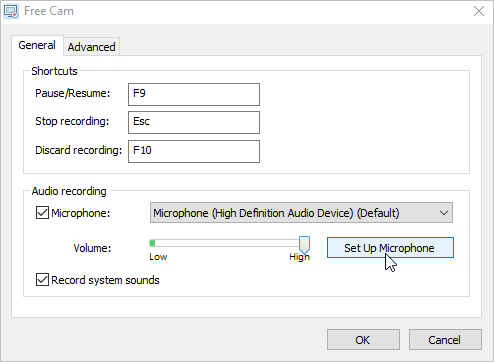Uncheck the Microphone checkbox

tap(42, 213)
